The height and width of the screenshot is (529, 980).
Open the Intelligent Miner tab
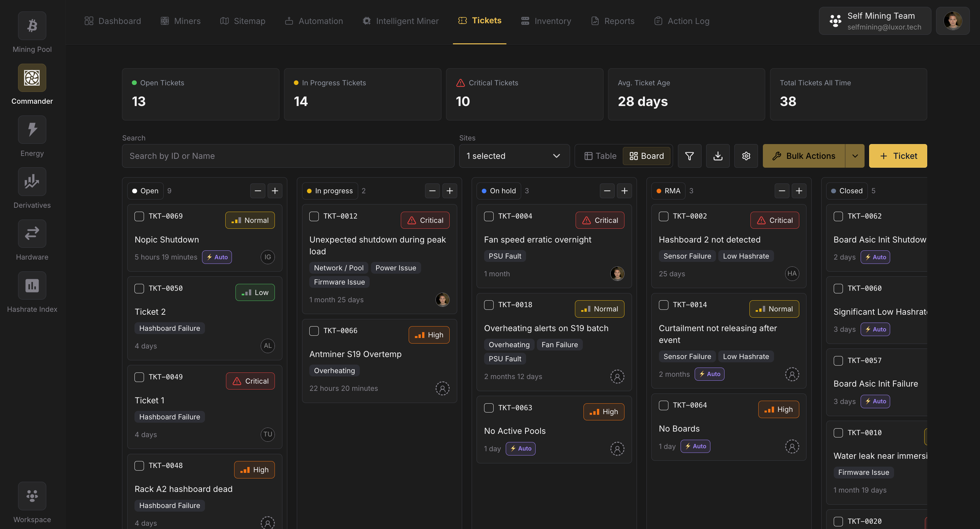point(400,21)
